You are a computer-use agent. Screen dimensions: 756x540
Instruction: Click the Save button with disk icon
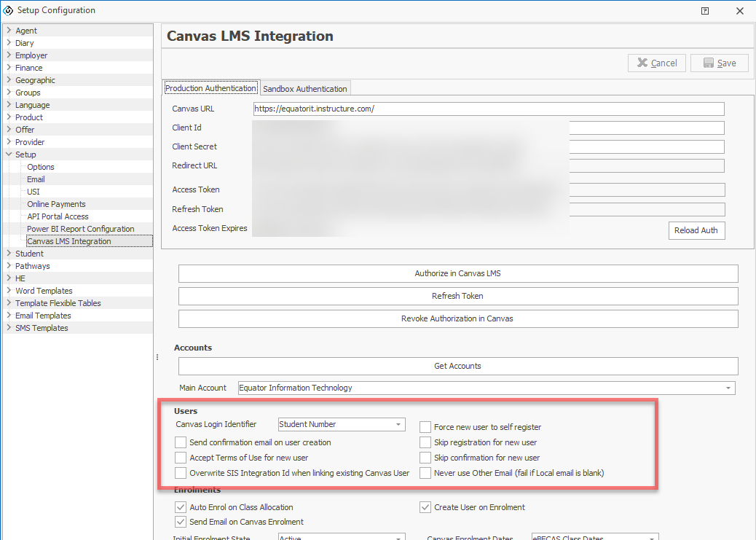click(x=719, y=63)
